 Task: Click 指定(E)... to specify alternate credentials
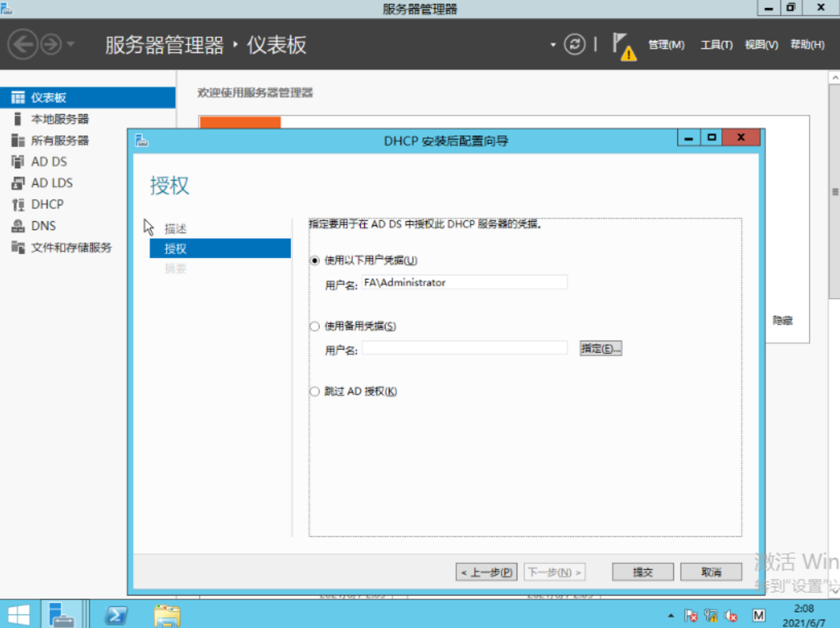pyautogui.click(x=599, y=348)
